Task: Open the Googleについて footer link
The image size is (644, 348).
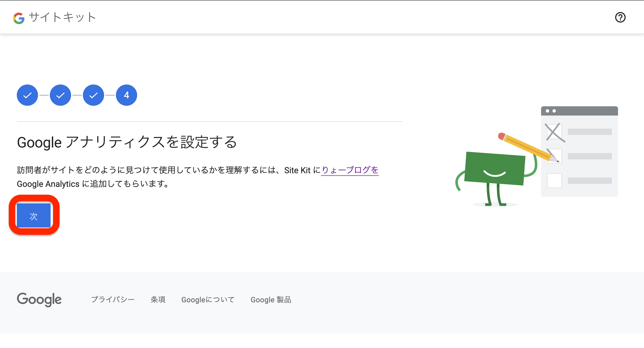Action: pyautogui.click(x=208, y=299)
